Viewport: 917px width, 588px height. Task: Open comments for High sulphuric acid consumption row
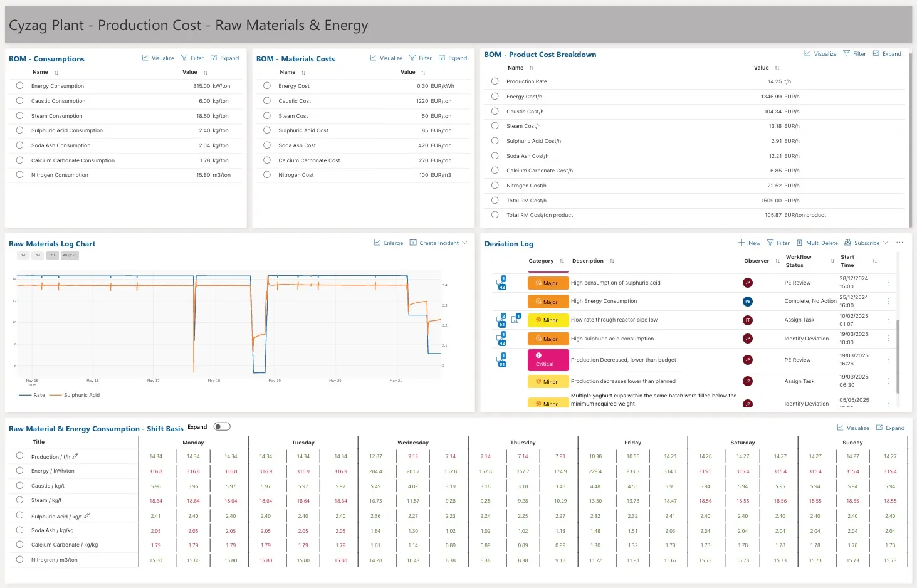click(501, 339)
